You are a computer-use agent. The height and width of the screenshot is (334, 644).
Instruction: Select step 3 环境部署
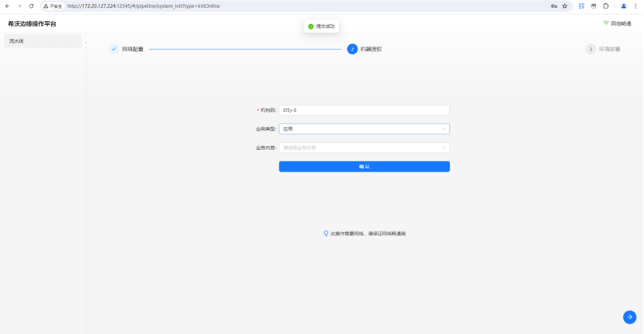coord(591,49)
